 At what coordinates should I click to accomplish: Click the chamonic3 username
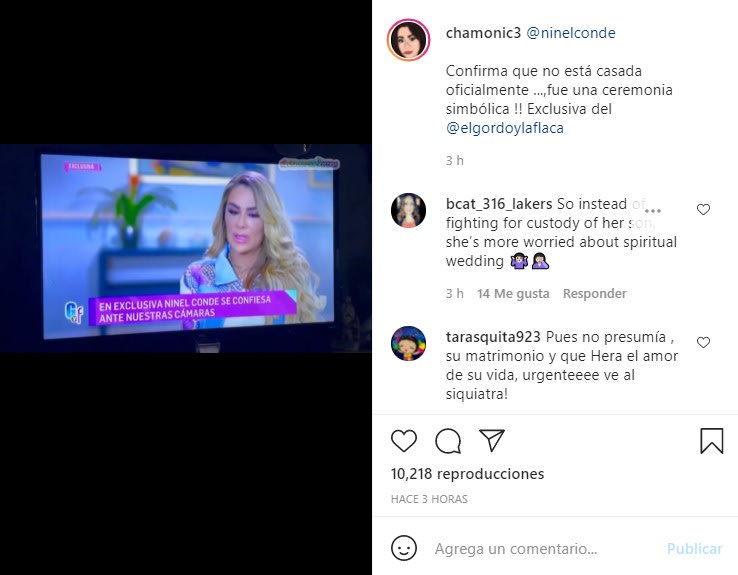click(483, 33)
